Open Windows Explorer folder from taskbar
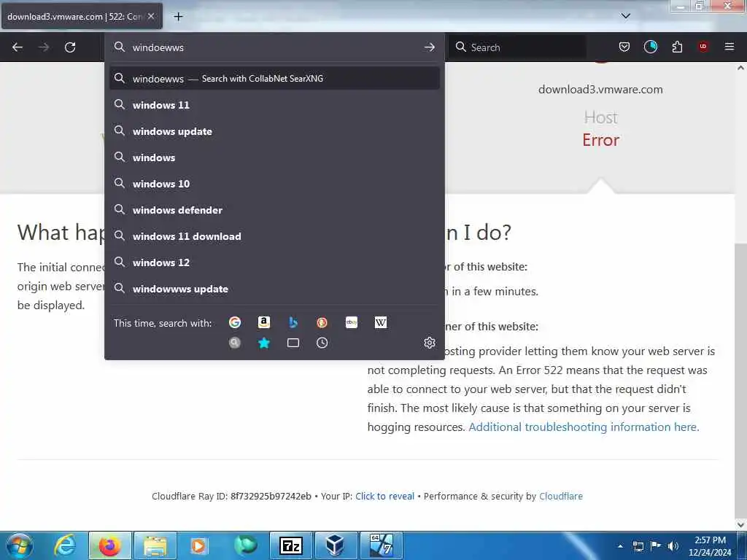The height and width of the screenshot is (560, 747). pyautogui.click(x=155, y=545)
